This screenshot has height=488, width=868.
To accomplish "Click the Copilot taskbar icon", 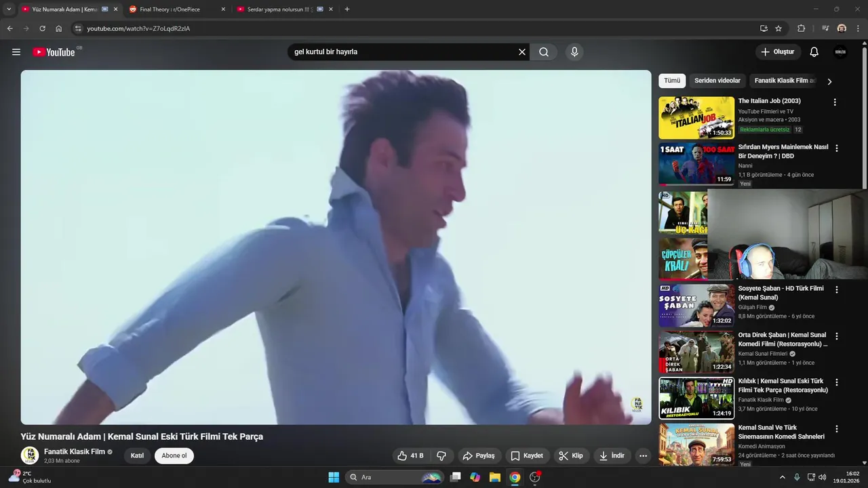I will pos(475,477).
